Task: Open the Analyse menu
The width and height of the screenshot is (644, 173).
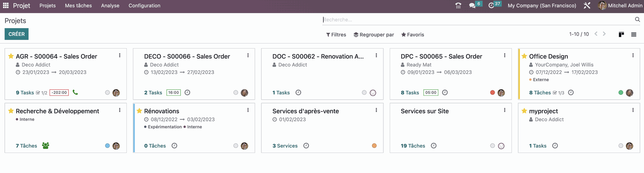Action: click(110, 6)
